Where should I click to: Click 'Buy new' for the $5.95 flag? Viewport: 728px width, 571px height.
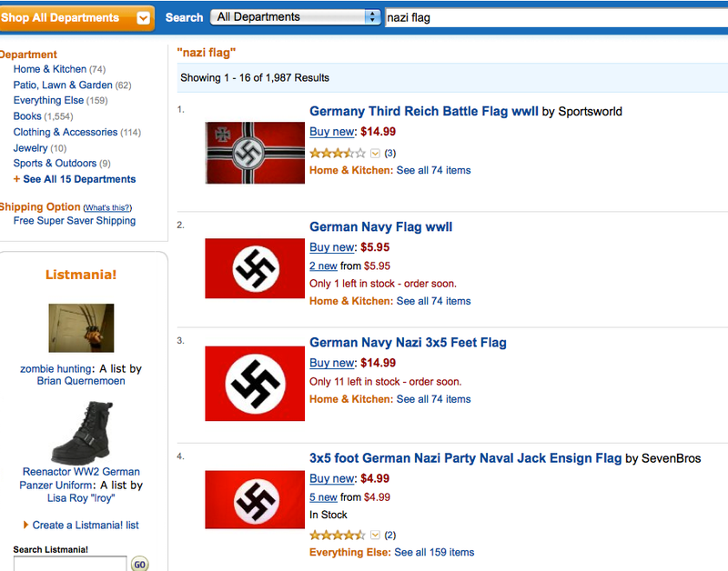pos(332,247)
